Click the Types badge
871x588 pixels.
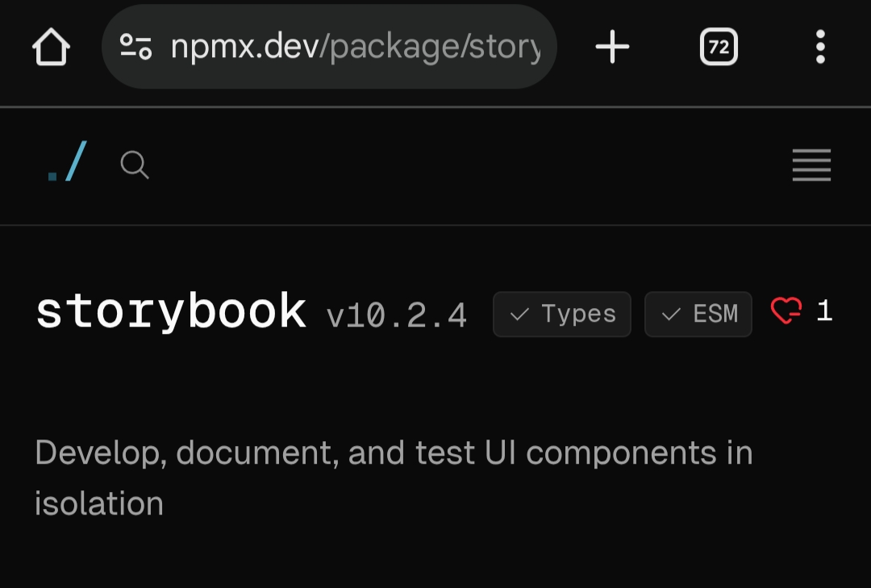[x=562, y=314]
